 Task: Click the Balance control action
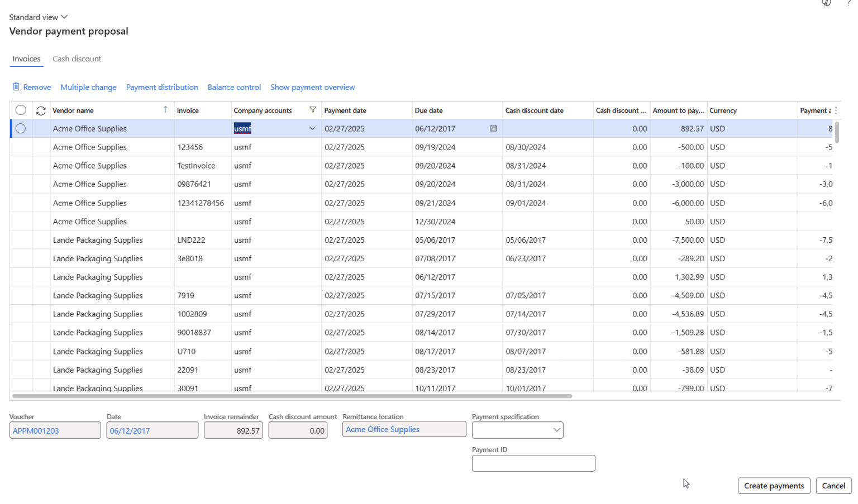234,87
